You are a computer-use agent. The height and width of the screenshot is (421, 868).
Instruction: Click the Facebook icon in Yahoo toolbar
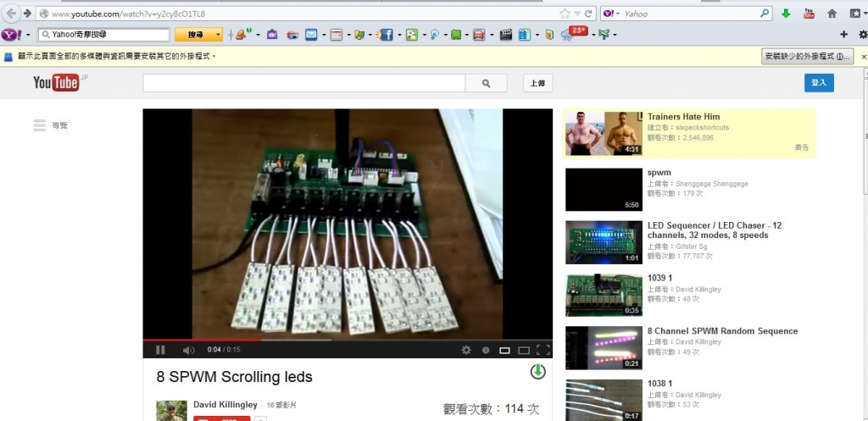click(x=386, y=35)
